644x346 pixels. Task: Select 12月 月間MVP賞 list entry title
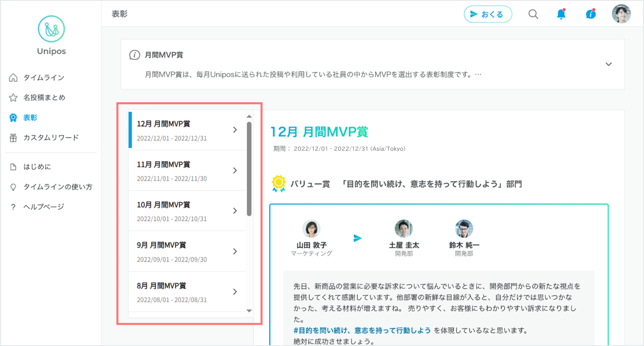163,124
